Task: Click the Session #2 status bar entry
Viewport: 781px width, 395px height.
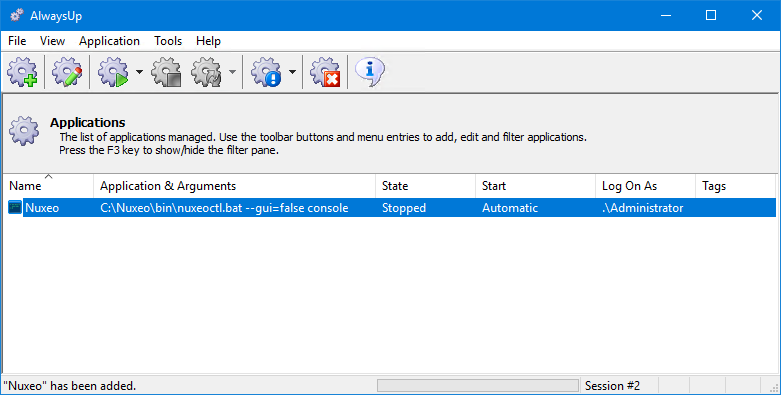Action: [x=612, y=386]
